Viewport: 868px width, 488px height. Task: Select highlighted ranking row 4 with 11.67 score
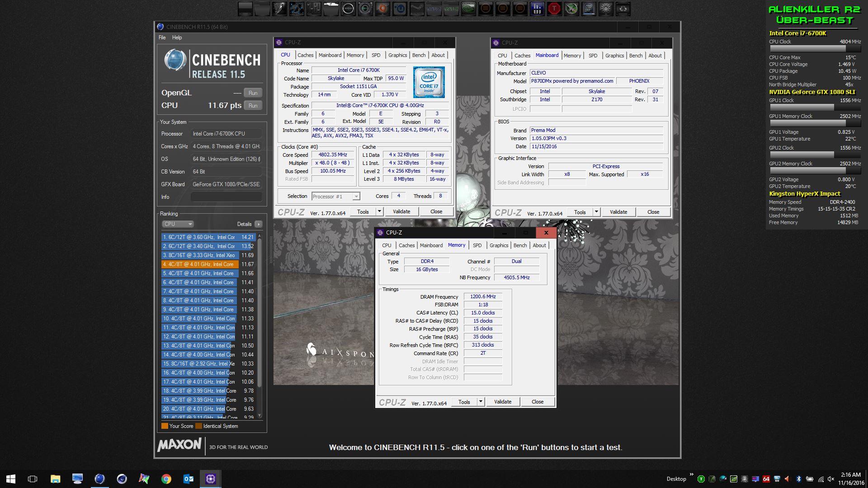click(208, 264)
